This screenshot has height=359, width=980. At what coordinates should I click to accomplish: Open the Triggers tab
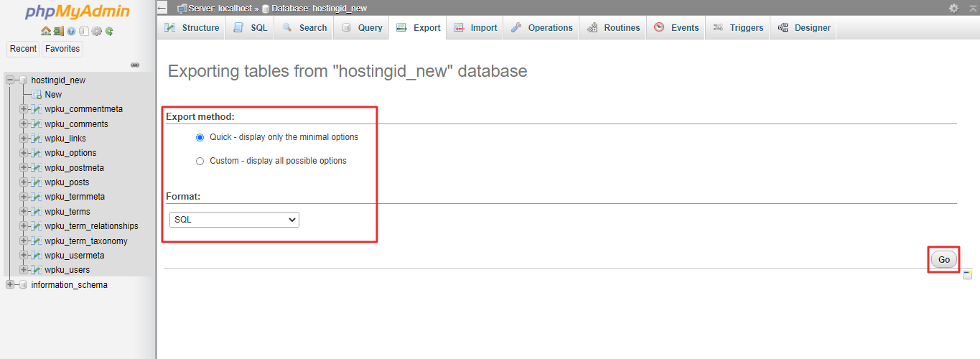coord(738,28)
